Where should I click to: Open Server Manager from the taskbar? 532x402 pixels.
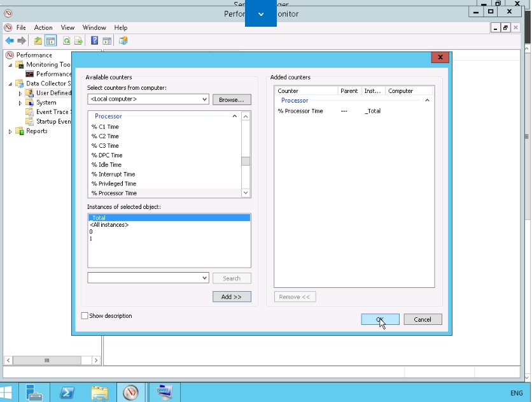pos(35,392)
